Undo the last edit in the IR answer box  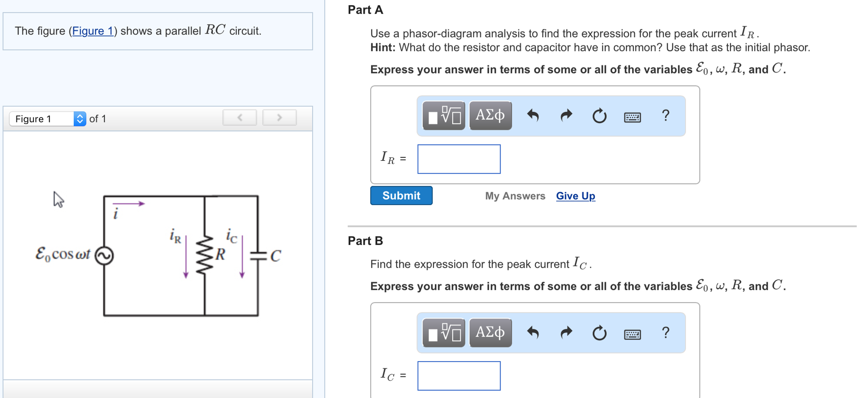click(x=534, y=115)
